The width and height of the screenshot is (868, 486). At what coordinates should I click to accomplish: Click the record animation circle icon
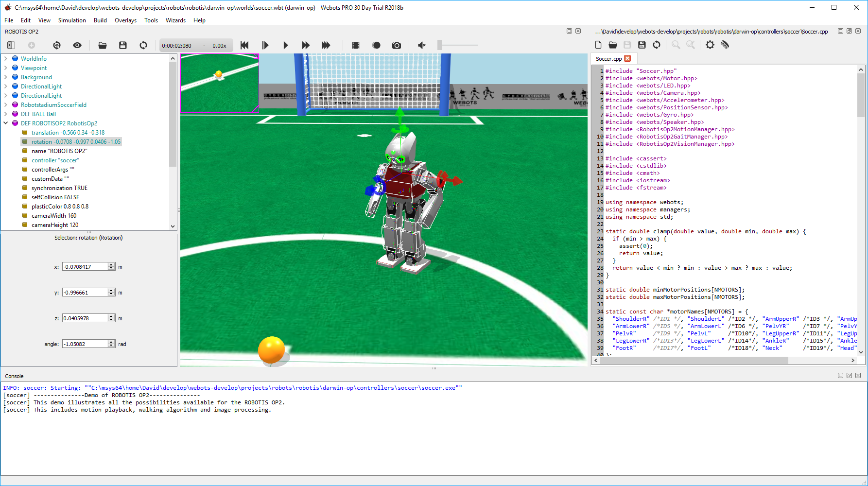(376, 45)
